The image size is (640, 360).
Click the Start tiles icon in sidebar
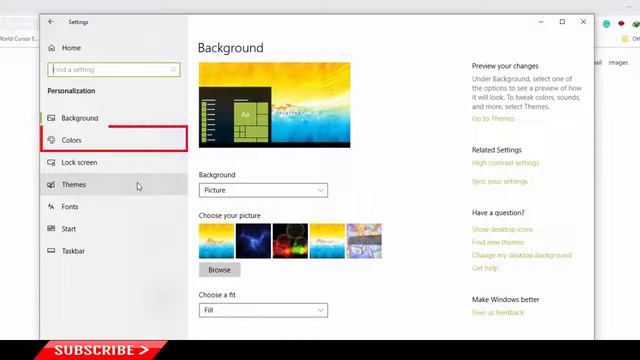pos(51,229)
